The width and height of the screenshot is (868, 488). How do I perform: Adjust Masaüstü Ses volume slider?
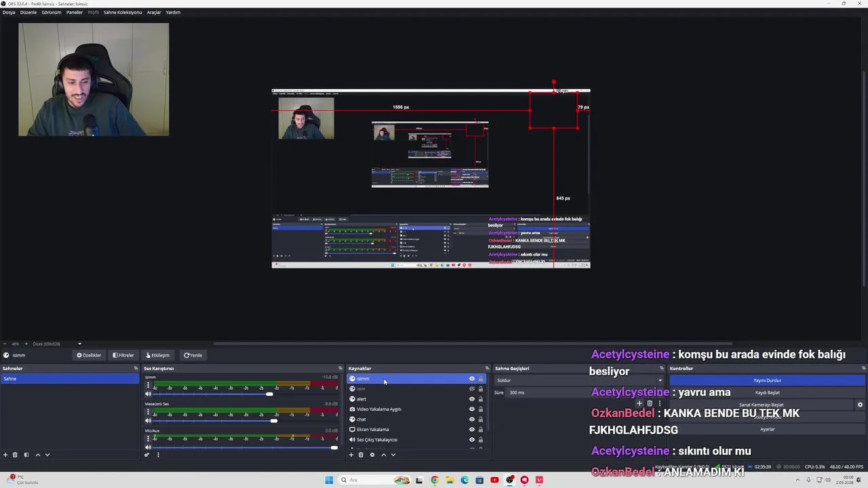click(x=273, y=421)
